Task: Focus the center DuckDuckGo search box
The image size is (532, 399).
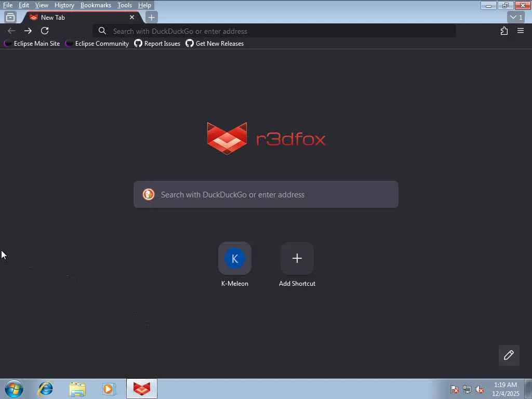Action: click(x=266, y=194)
